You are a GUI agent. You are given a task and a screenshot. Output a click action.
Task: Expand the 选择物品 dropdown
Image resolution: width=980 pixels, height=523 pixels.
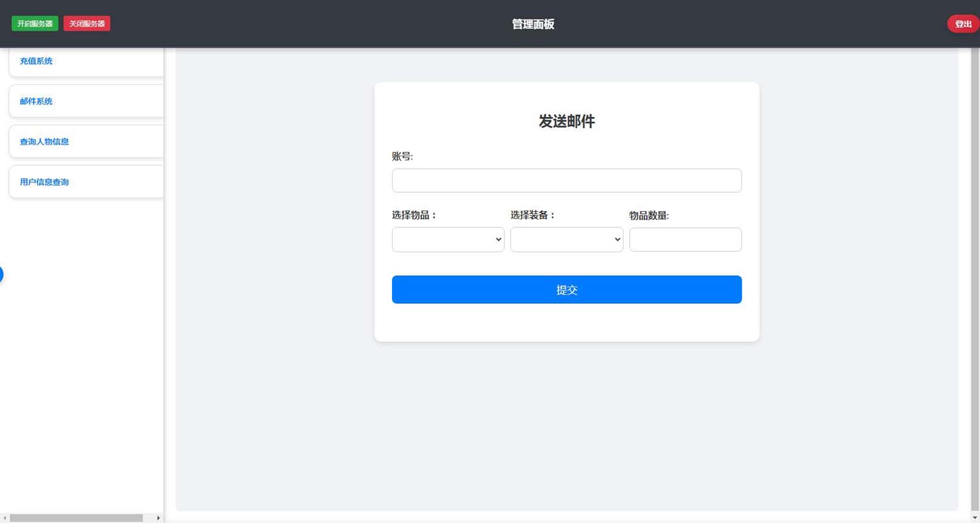[x=448, y=239]
